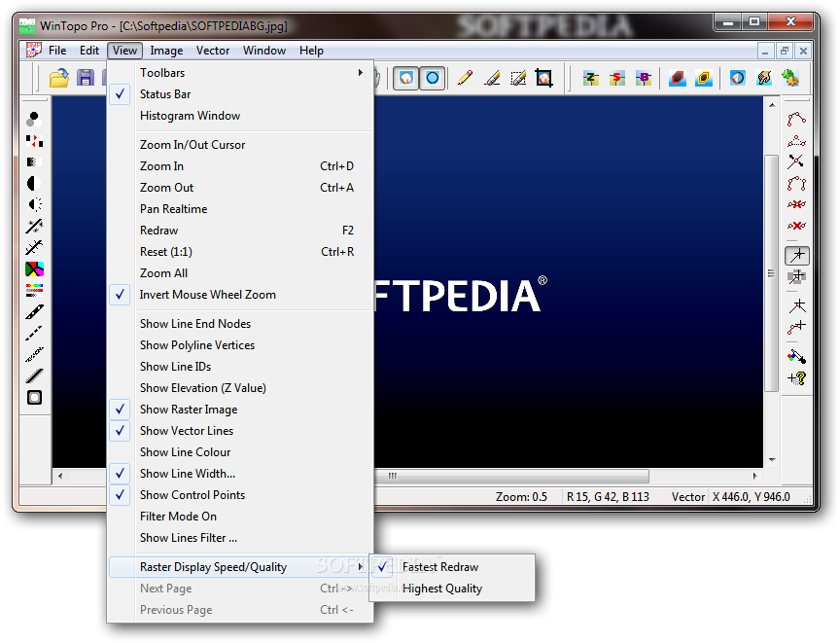The height and width of the screenshot is (643, 840).
Task: Click the hollow square frame icon
Action: click(x=34, y=398)
